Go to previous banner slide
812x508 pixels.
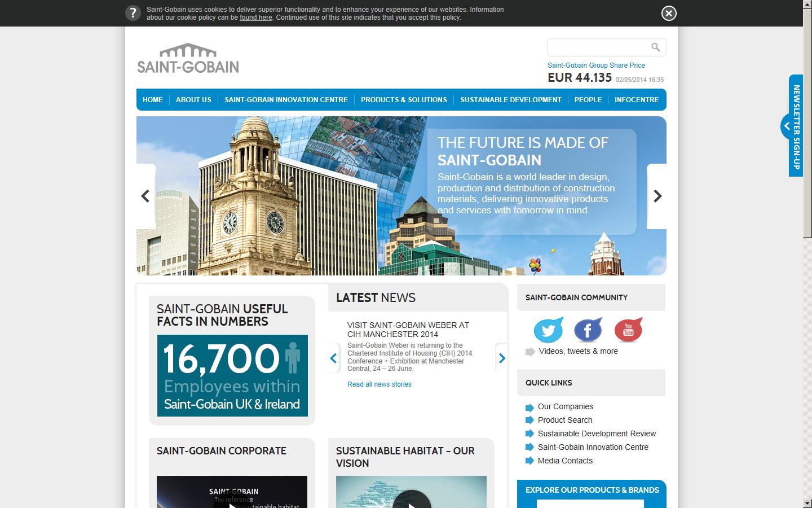[x=144, y=196]
